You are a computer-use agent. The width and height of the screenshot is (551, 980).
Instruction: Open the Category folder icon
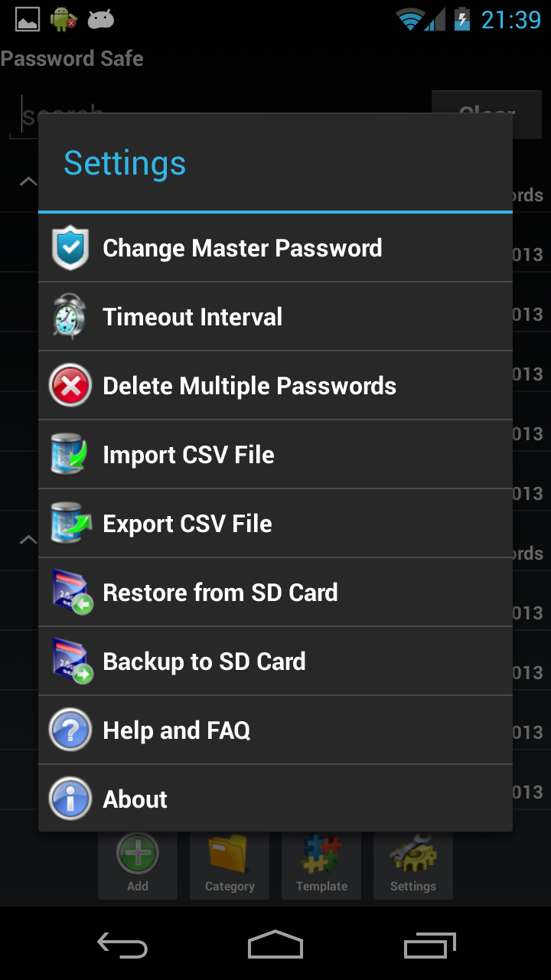229,854
